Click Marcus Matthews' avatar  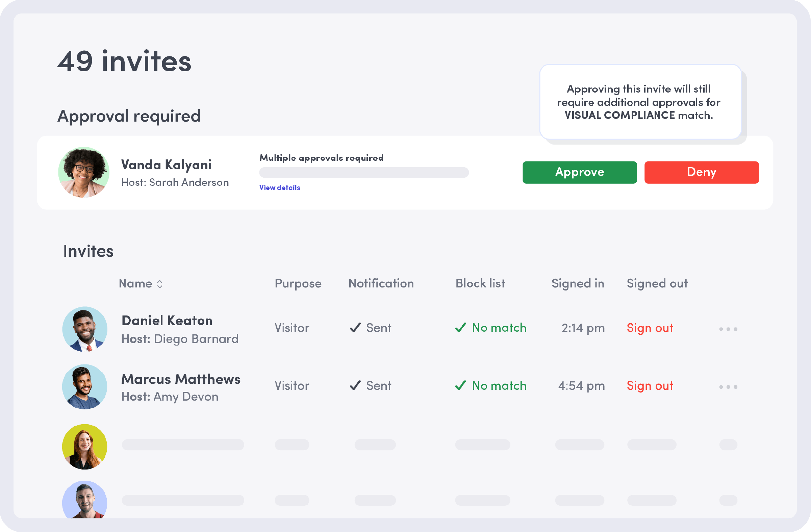point(85,387)
